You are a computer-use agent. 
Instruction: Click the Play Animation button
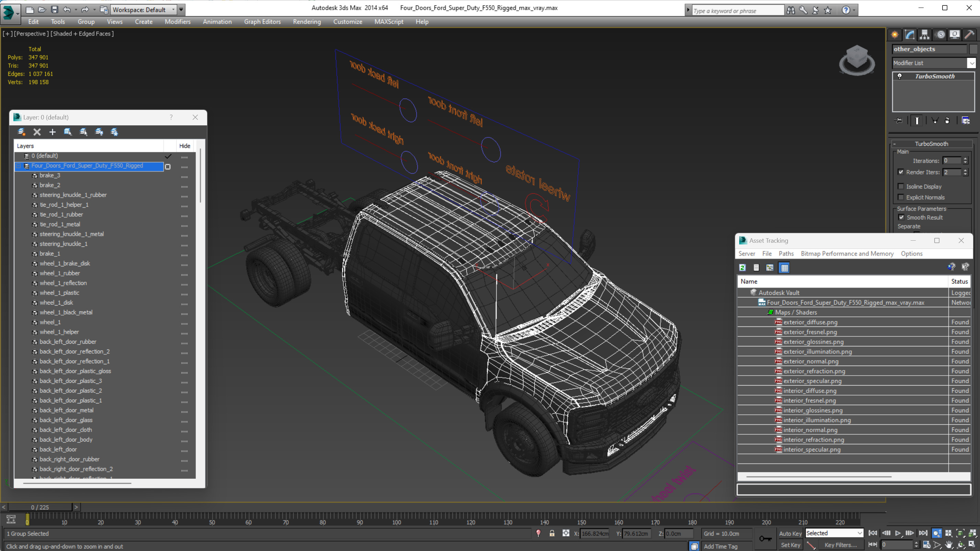[x=898, y=533]
